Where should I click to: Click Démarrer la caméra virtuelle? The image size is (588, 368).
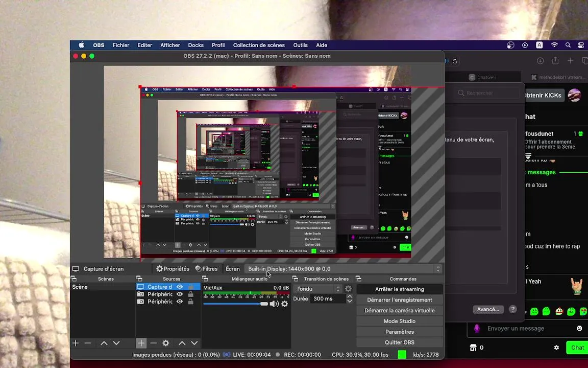(400, 311)
